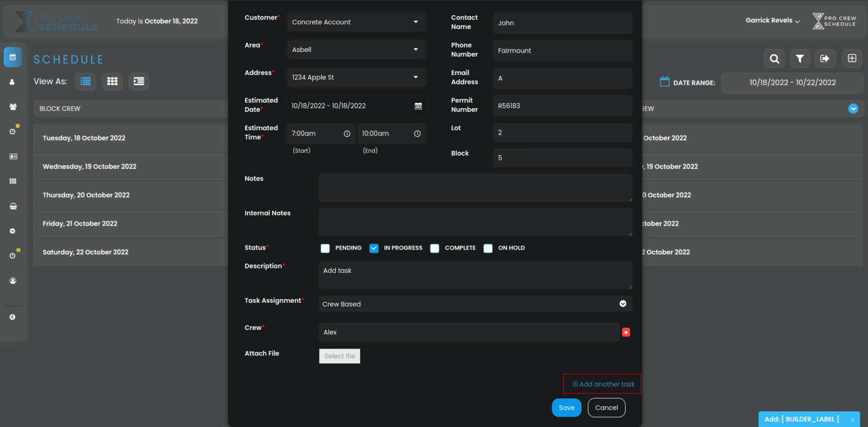The image size is (868, 427).
Task: Click the Saturday, 22 October 2022 row
Action: pos(131,252)
